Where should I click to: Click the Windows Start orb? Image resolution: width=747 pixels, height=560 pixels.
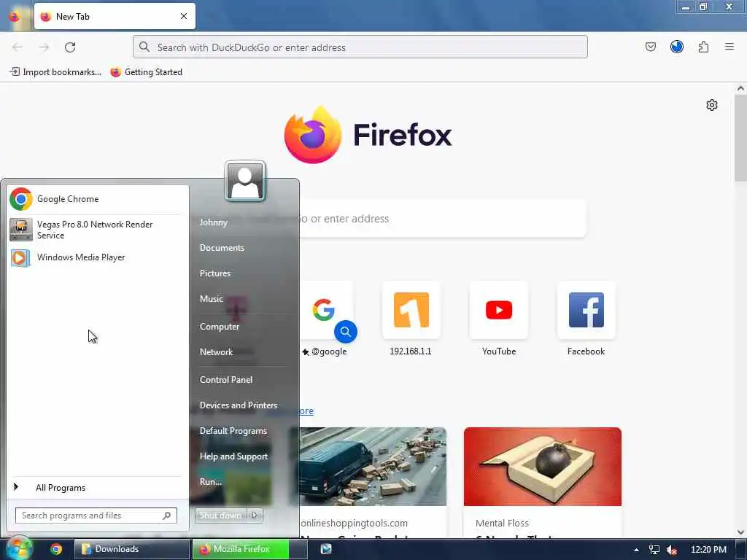click(19, 549)
